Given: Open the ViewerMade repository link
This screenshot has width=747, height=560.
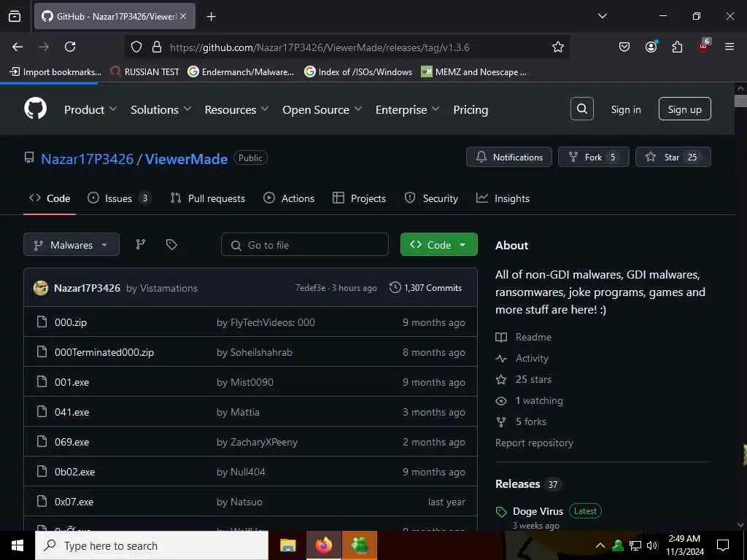Looking at the screenshot, I should click(x=186, y=158).
